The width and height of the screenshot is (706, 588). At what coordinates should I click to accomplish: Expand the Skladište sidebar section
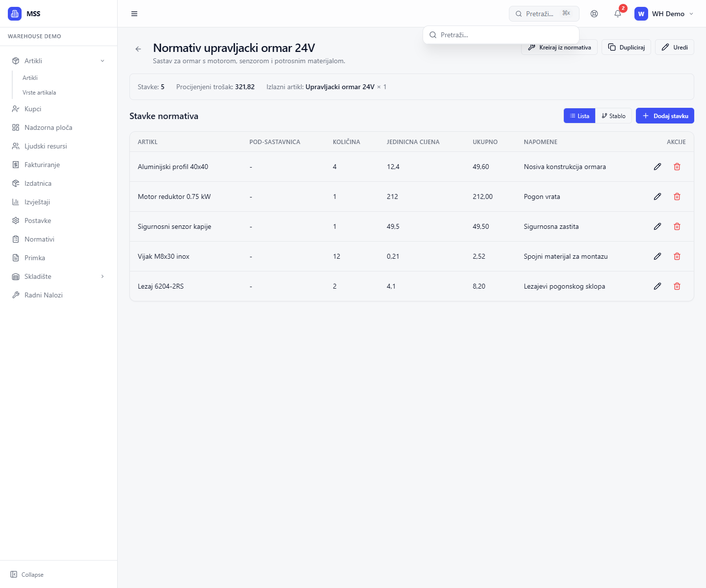point(102,276)
